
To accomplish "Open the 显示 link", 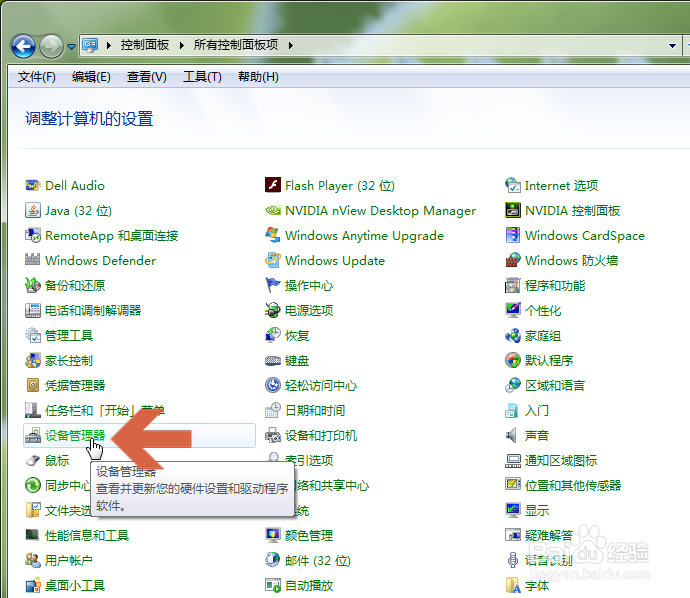I will [537, 510].
